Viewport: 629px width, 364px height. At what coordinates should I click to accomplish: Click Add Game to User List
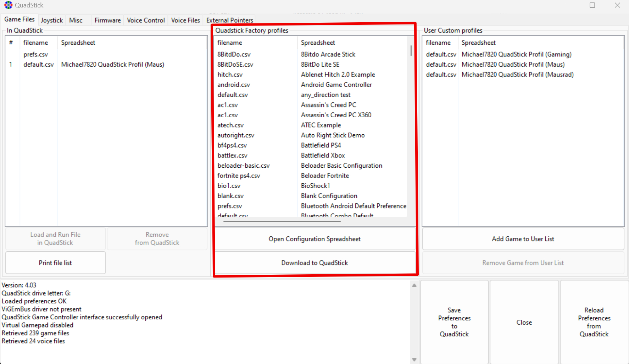[x=523, y=239]
